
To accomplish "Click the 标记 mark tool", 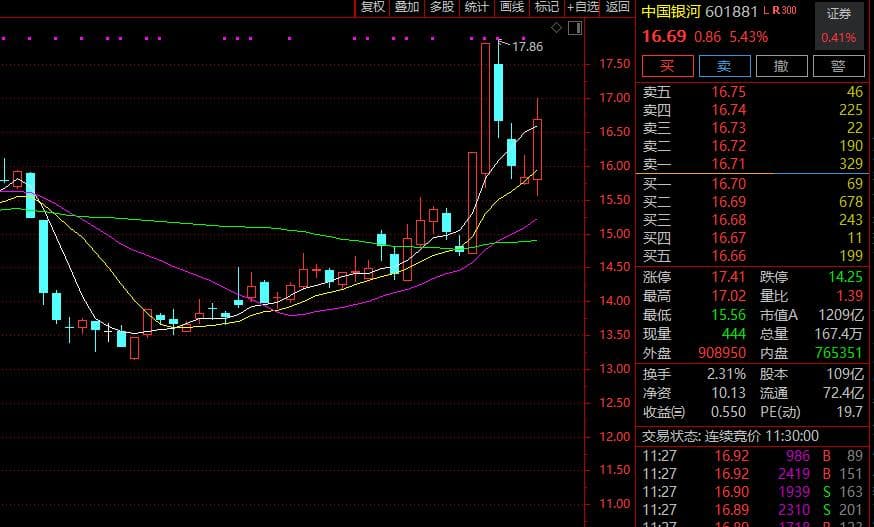I will coord(546,7).
